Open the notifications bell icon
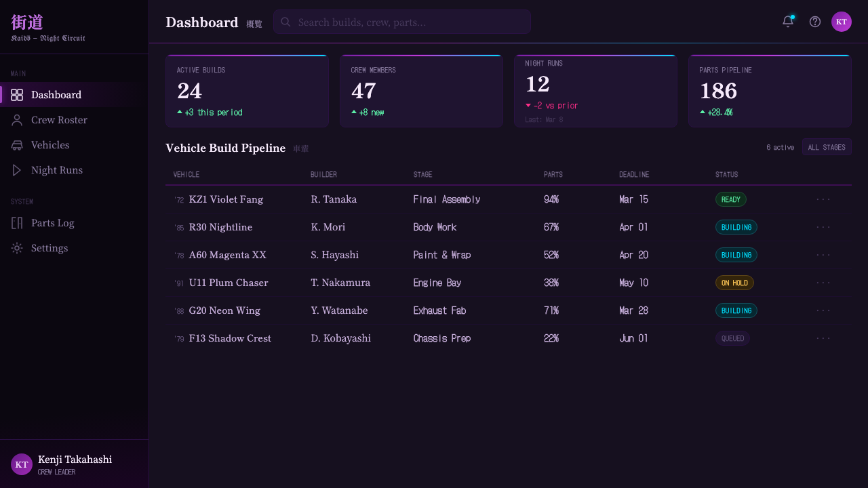Viewport: 868px width, 488px height. [788, 22]
